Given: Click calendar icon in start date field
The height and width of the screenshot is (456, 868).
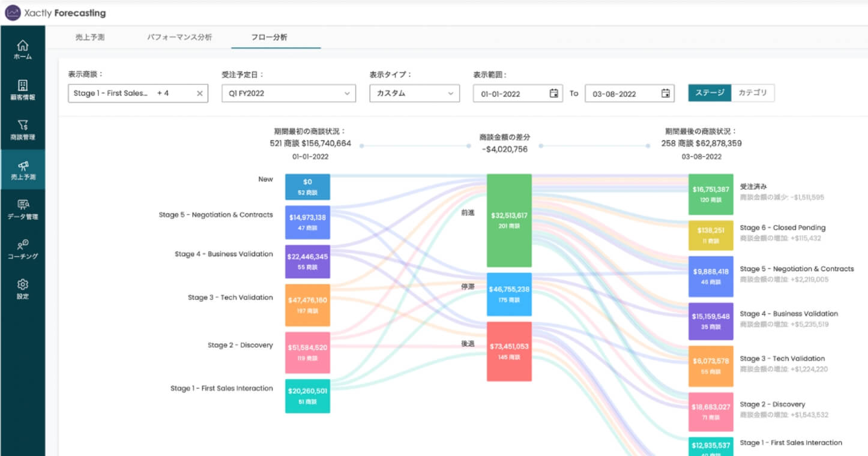Looking at the screenshot, I should click(553, 94).
